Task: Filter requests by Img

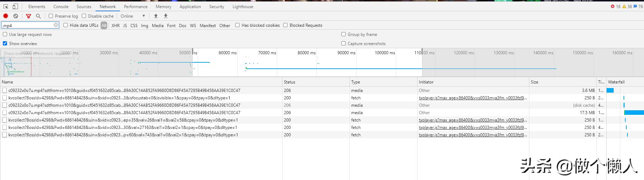Action: (145, 25)
